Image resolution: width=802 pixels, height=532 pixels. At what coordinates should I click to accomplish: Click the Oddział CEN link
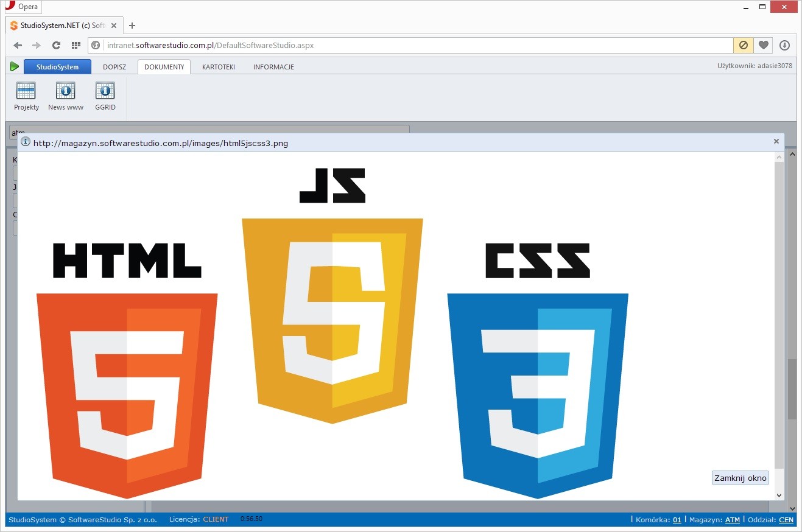tap(786, 520)
